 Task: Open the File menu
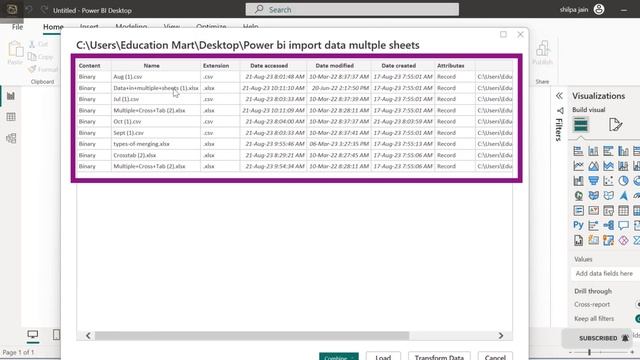pyautogui.click(x=18, y=27)
